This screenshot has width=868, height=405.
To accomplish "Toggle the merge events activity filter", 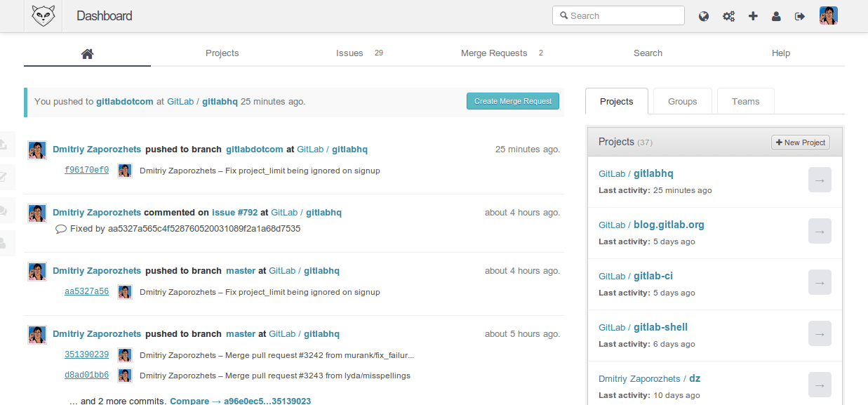I will pos(5,177).
